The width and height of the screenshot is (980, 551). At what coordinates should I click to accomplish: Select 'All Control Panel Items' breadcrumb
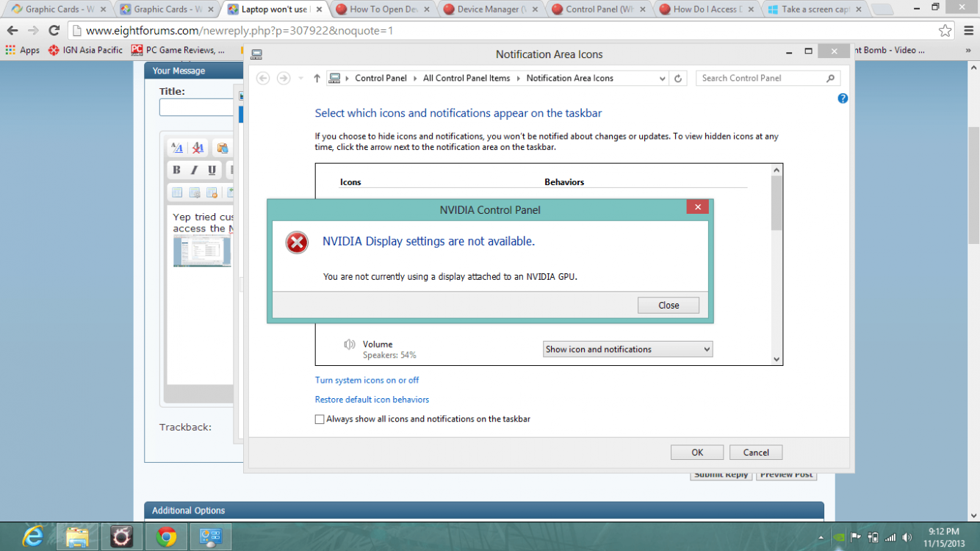(466, 78)
